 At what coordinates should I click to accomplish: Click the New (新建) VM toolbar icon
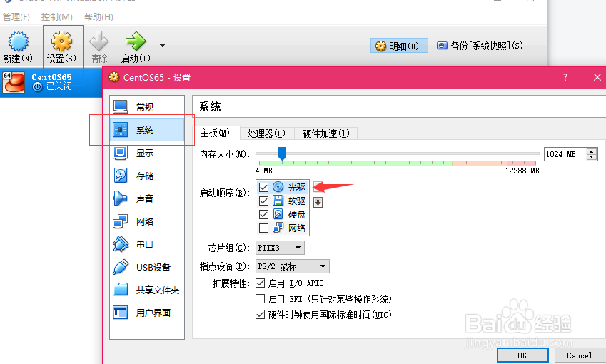(x=18, y=41)
